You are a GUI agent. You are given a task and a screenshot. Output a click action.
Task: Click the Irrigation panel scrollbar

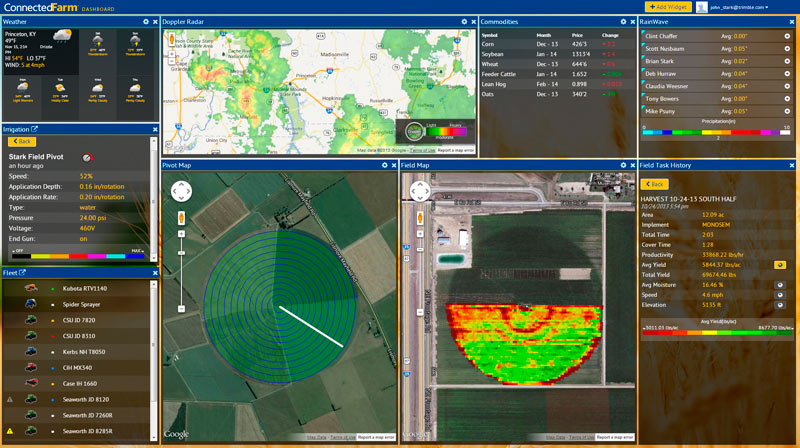tap(154, 200)
